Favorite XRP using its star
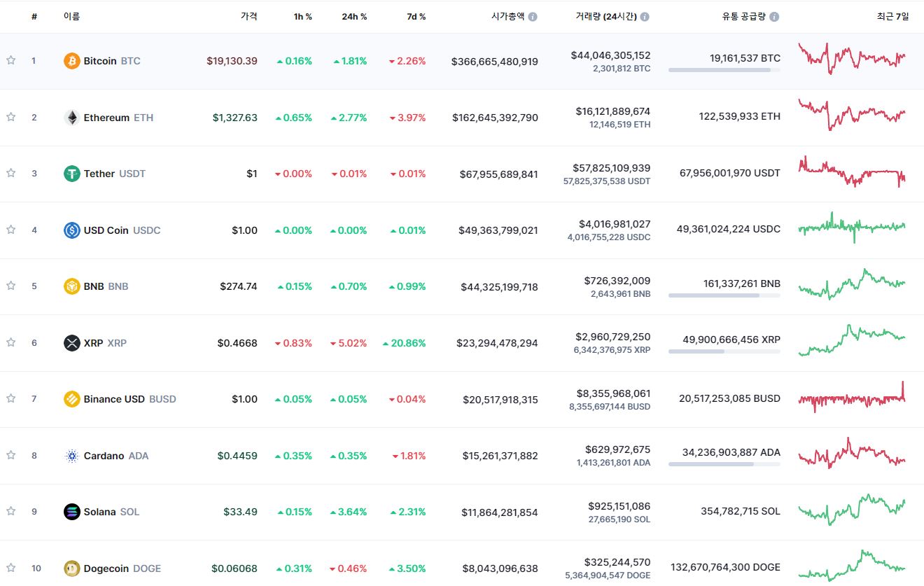Image resolution: width=924 pixels, height=586 pixels. (10, 342)
